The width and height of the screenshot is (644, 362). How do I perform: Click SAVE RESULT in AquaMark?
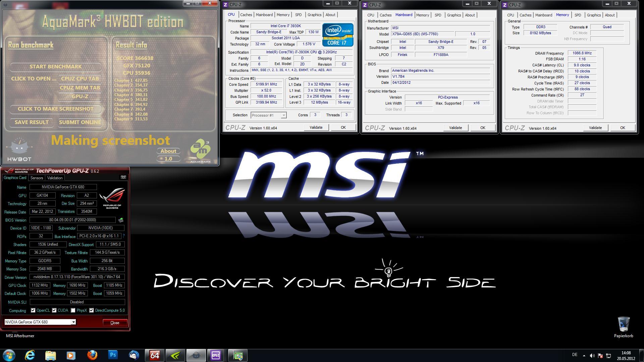(x=32, y=122)
